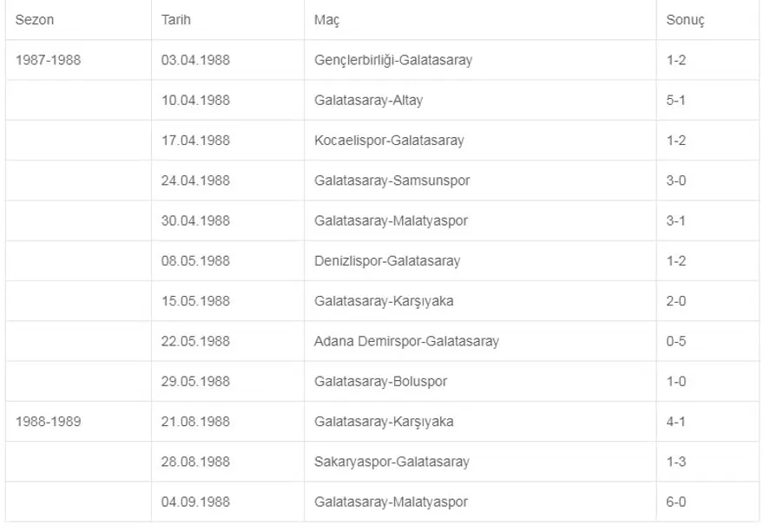
Task: Select the Galatasaray-Altay match cell
Action: 369,101
